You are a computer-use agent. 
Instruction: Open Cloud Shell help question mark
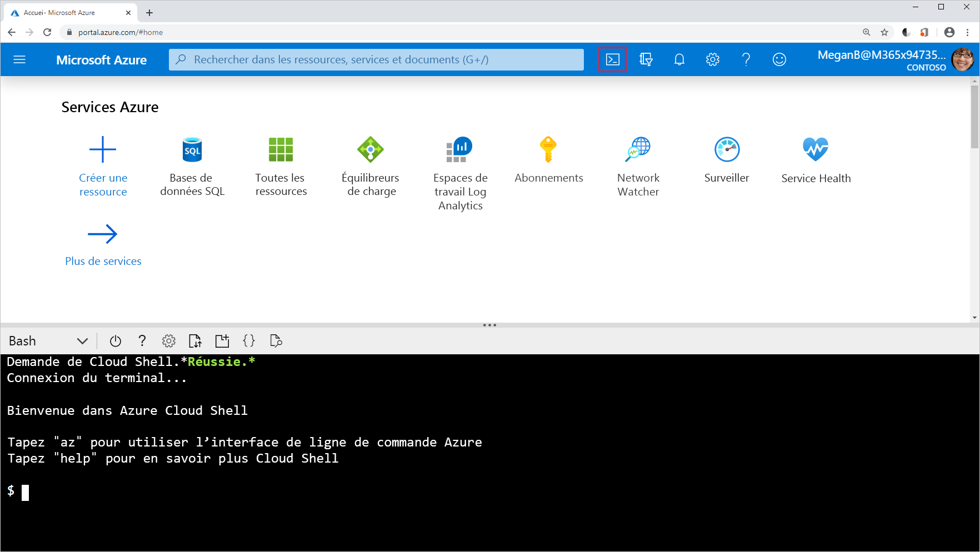(142, 341)
